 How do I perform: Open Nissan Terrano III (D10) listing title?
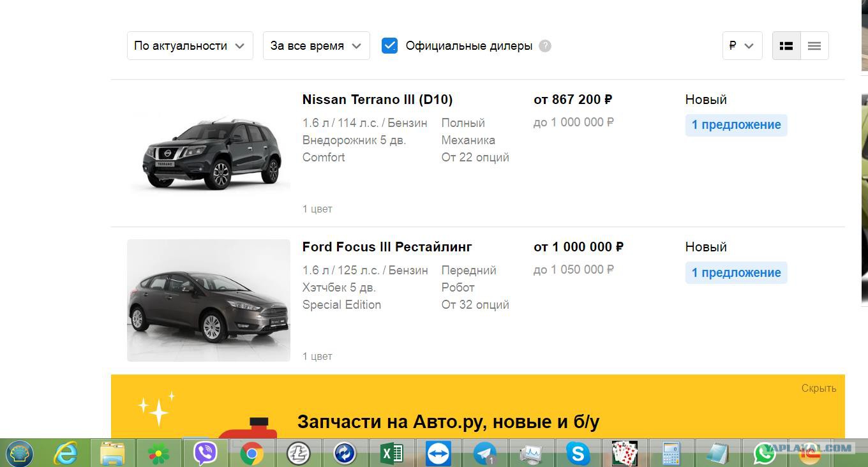pyautogui.click(x=377, y=100)
